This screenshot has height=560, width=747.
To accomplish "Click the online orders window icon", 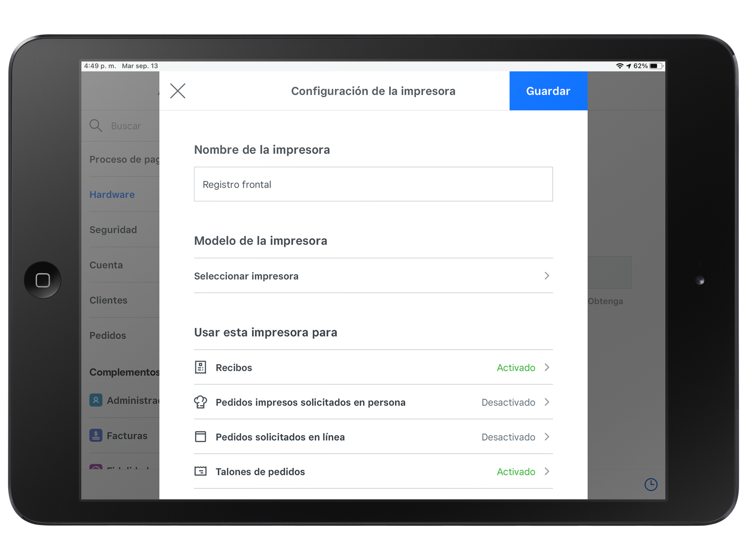I will [x=200, y=437].
